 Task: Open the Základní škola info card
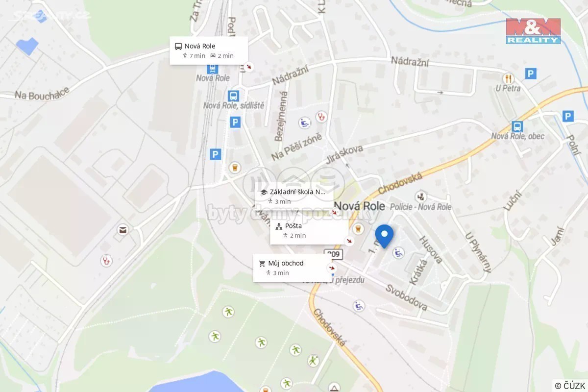pyautogui.click(x=294, y=196)
